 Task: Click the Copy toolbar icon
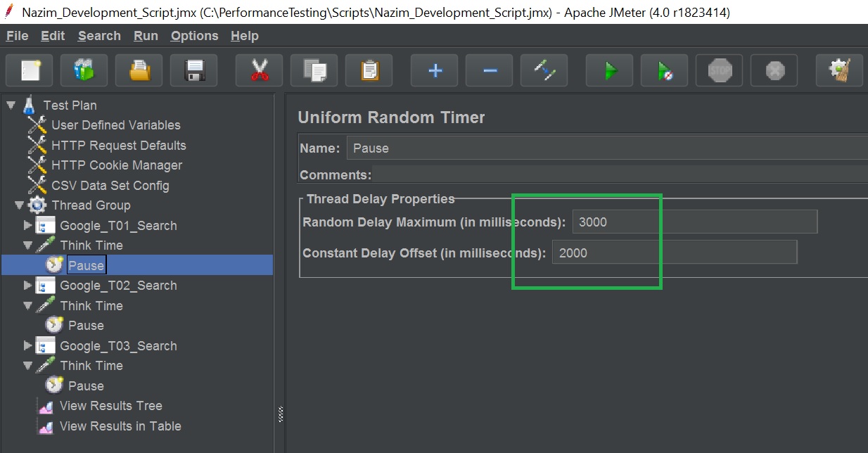point(314,70)
